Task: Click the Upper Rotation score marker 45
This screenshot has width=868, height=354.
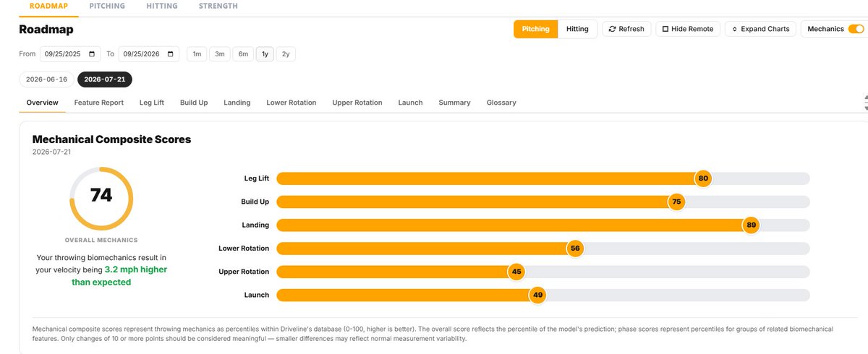Action: [516, 272]
